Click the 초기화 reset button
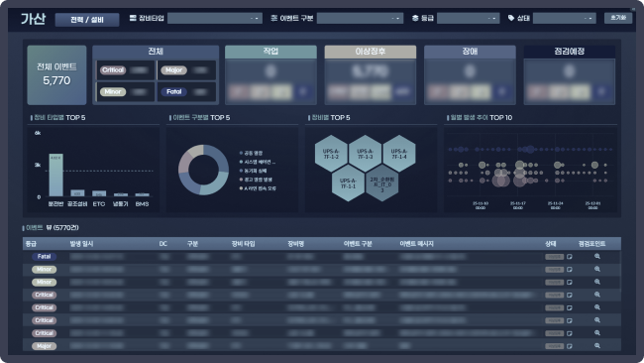 [618, 18]
